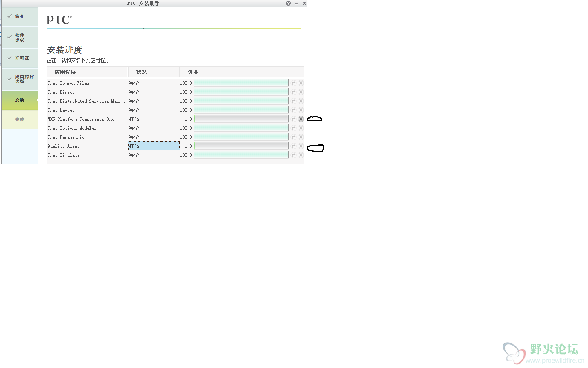Click the Creo Simulate progress bar
Image resolution: width=588 pixels, height=368 pixels.
(241, 155)
